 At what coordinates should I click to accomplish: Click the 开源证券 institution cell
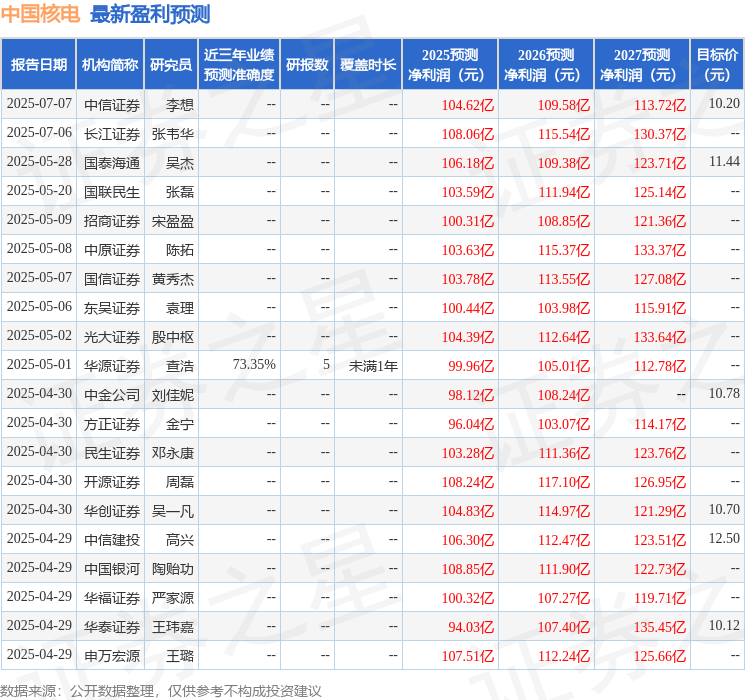(112, 482)
